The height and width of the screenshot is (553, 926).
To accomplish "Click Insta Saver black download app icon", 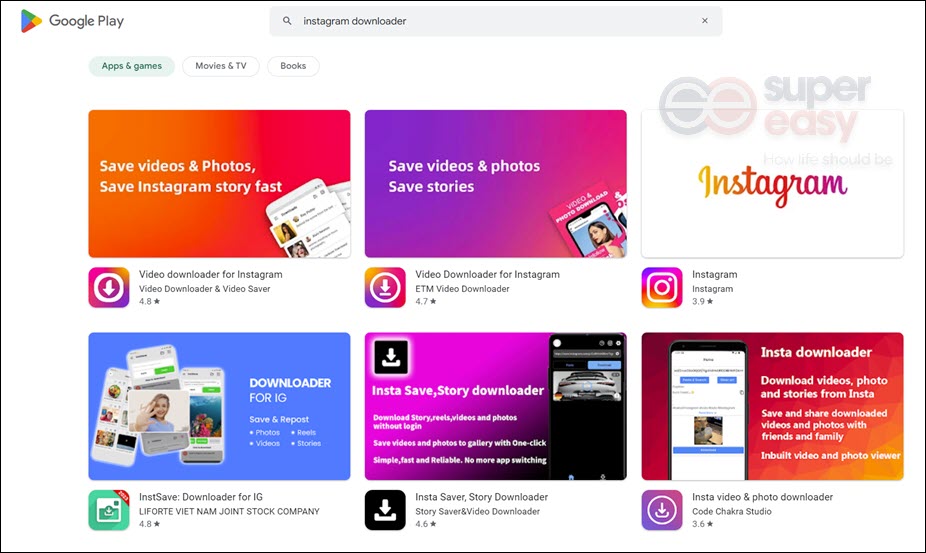I will click(x=385, y=510).
